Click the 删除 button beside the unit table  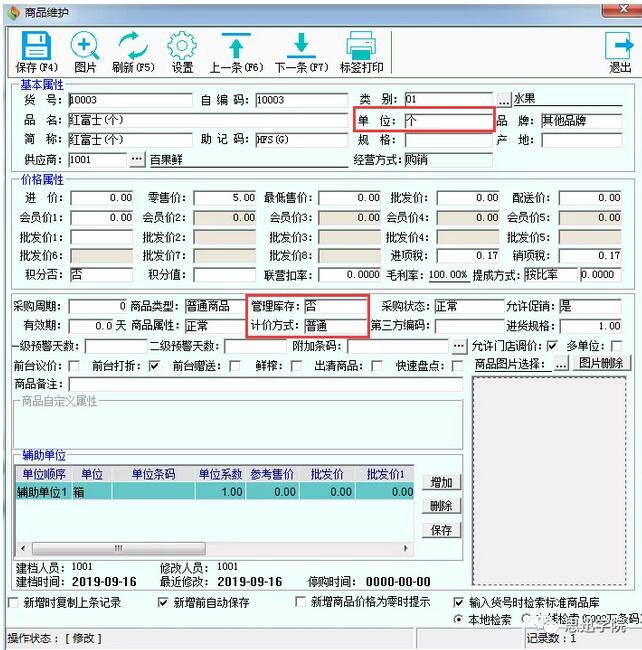point(441,506)
